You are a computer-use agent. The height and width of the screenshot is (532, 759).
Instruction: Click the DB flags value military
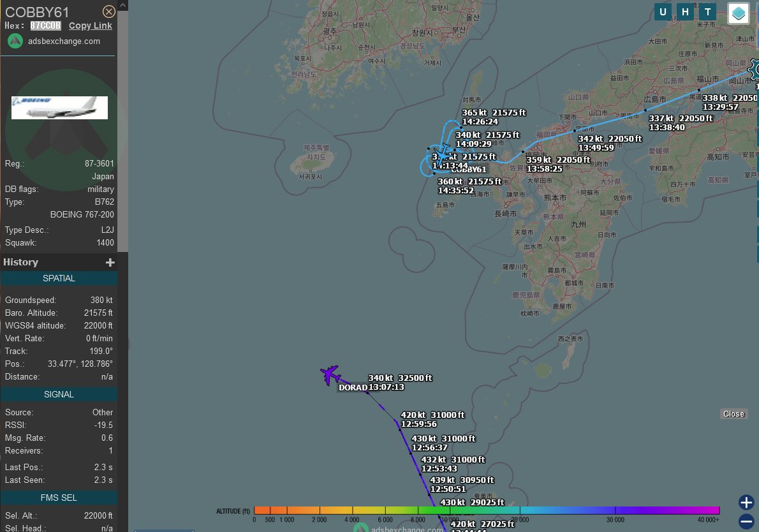point(101,189)
